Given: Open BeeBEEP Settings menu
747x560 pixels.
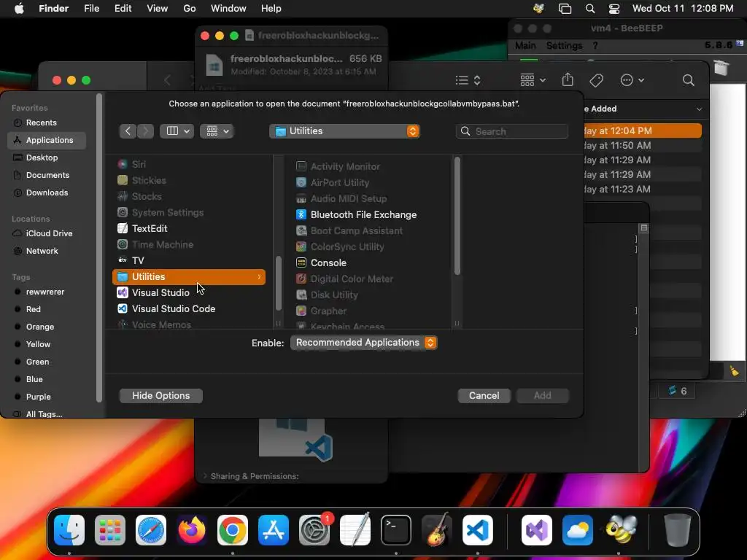Looking at the screenshot, I should click(564, 46).
